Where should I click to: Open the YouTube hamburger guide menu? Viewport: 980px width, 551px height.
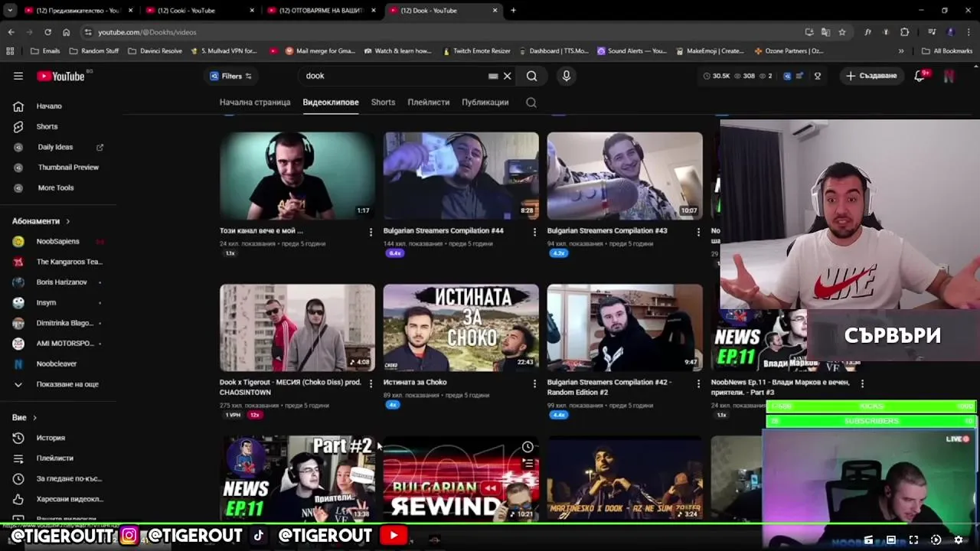pos(18,76)
